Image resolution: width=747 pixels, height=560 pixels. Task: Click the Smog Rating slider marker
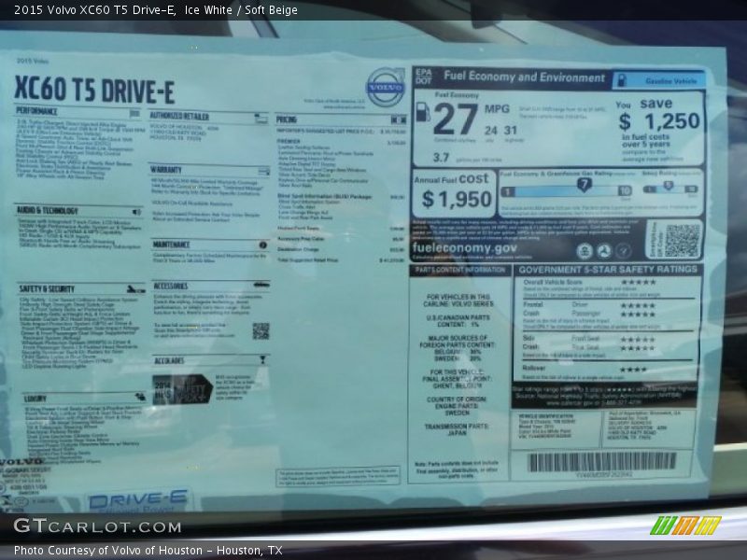pyautogui.click(x=668, y=185)
